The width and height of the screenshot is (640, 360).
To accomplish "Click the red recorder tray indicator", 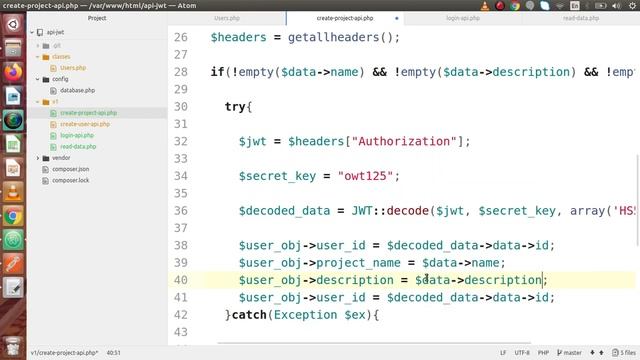I will coord(500,6).
